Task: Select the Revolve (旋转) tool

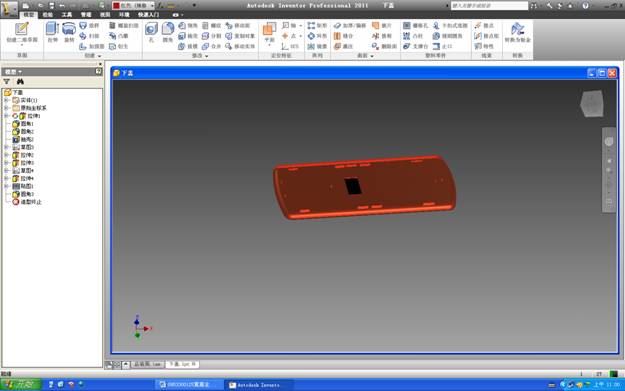Action: [69, 32]
